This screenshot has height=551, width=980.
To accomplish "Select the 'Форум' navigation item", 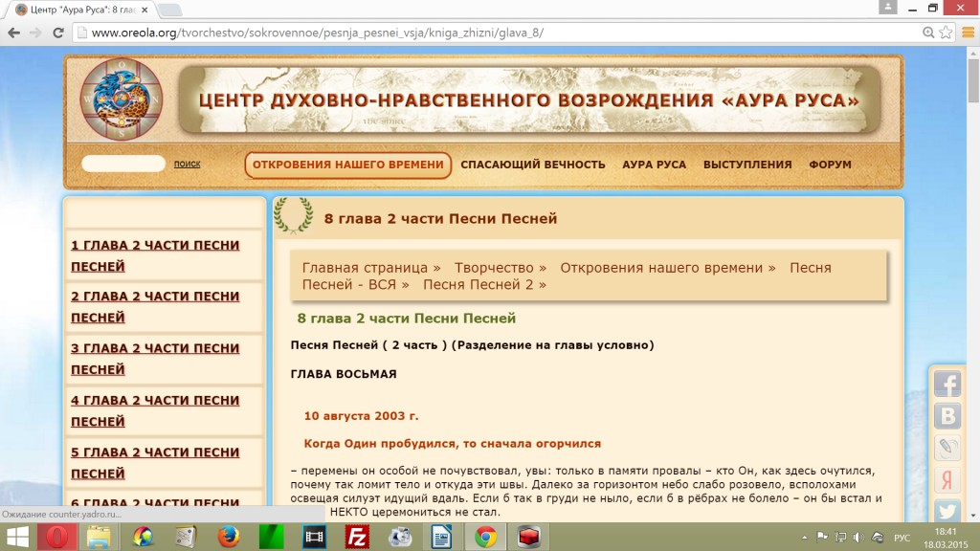I will [830, 165].
